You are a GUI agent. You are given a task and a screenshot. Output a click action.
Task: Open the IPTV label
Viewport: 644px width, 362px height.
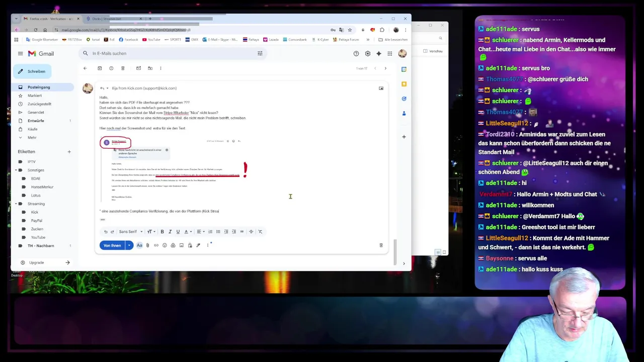(x=31, y=162)
